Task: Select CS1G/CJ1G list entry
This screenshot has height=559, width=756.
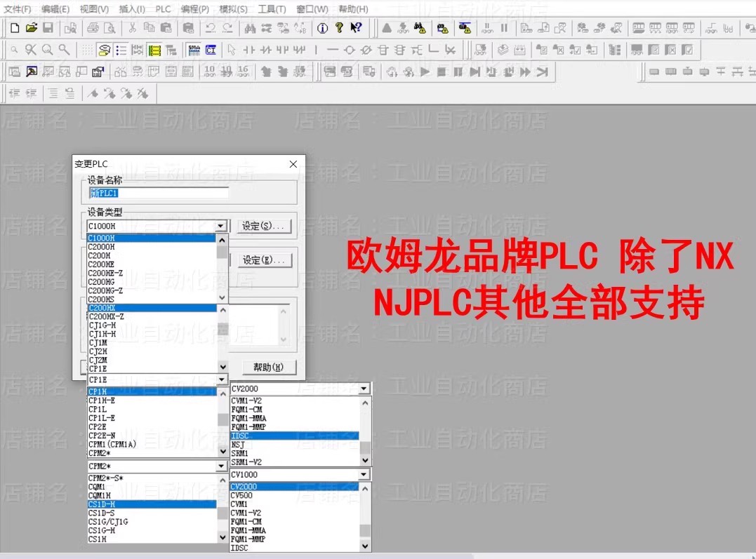Action: (152, 521)
